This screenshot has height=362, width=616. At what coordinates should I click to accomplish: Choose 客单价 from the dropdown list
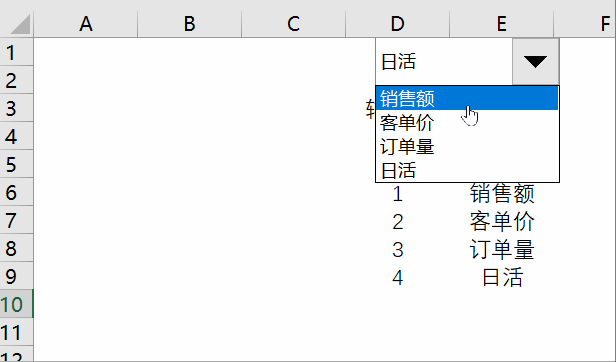[x=467, y=123]
